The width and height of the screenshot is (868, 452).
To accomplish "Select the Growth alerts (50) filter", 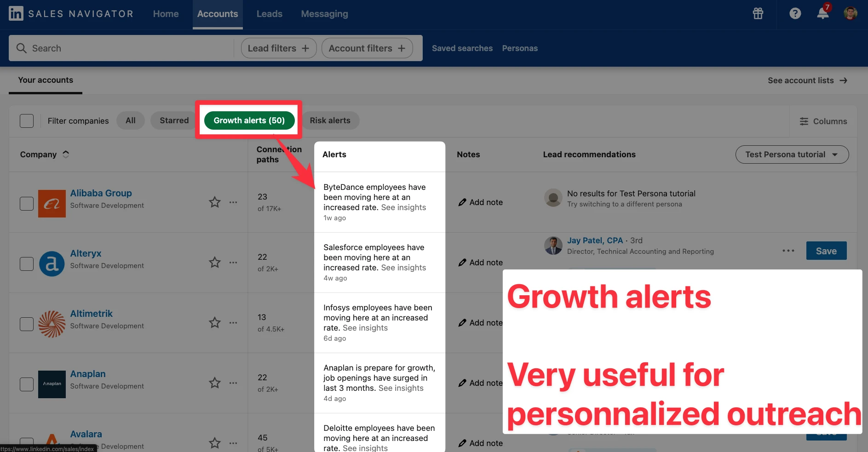I will [x=249, y=120].
